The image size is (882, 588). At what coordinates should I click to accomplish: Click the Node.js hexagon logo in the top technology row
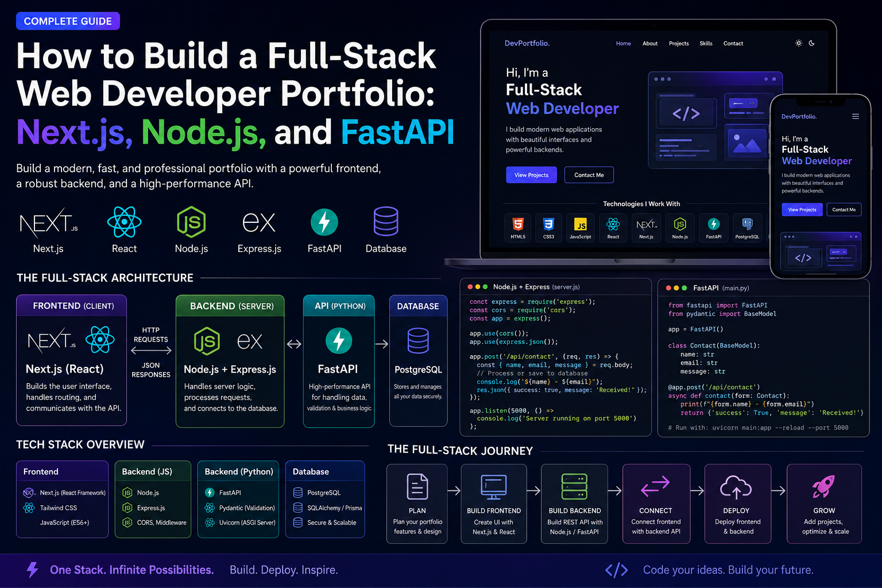tap(191, 222)
